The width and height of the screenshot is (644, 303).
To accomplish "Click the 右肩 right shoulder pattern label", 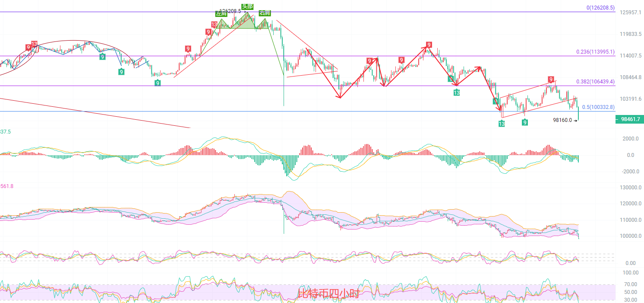I will coord(264,13).
